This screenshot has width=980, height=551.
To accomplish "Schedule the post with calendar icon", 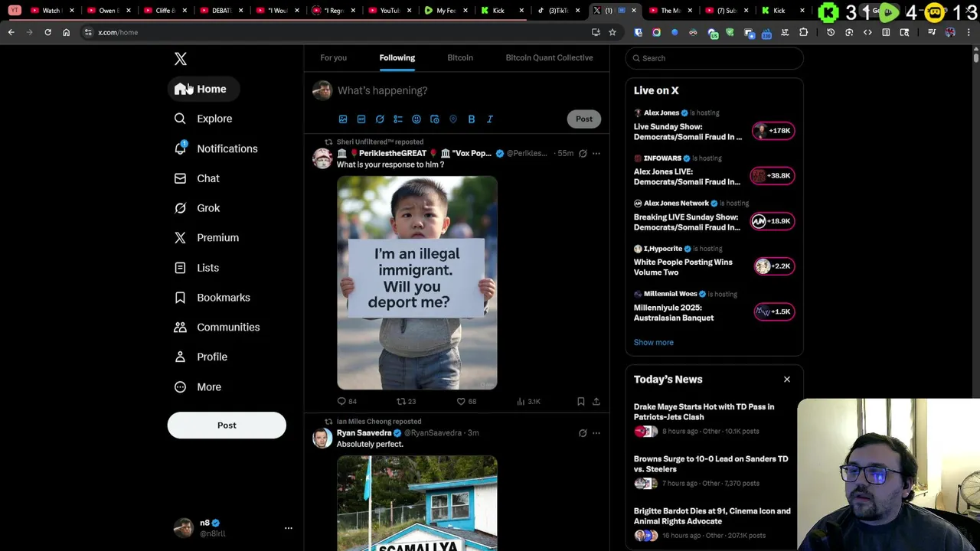I will tap(435, 119).
